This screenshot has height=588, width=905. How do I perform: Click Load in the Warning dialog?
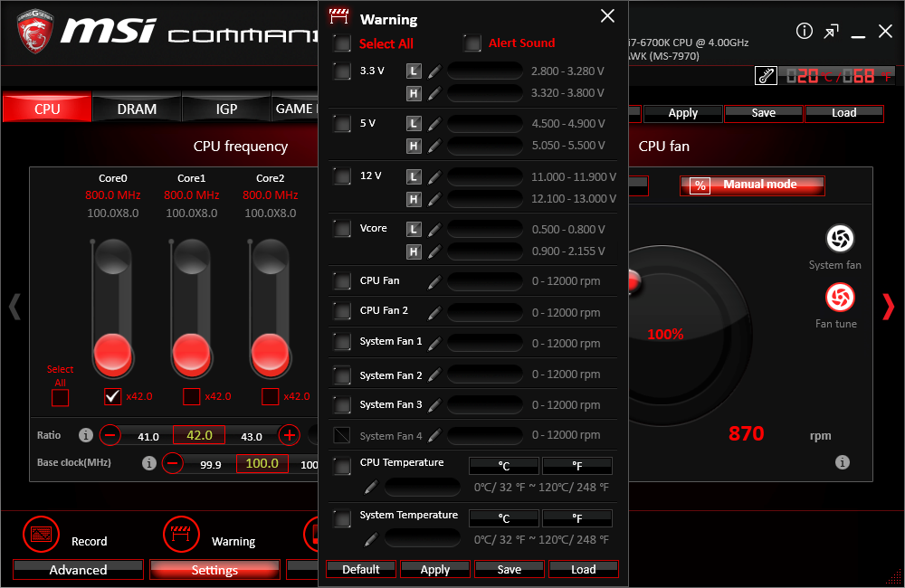(584, 570)
